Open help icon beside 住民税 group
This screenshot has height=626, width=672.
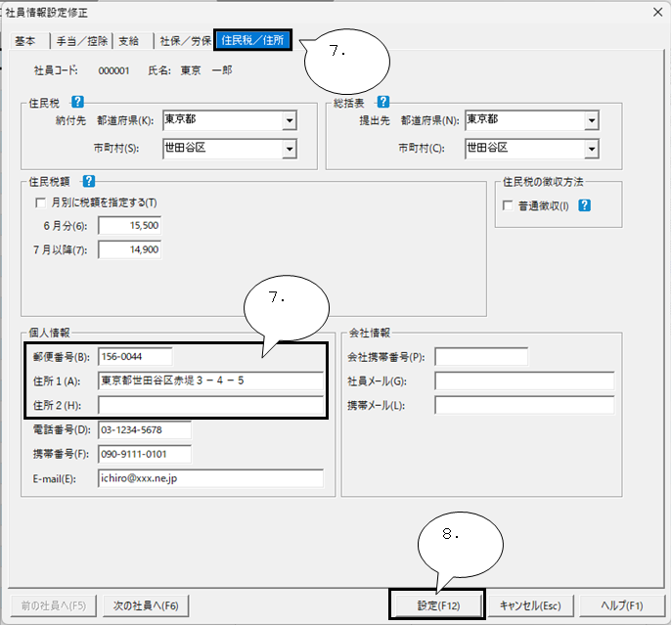77,102
